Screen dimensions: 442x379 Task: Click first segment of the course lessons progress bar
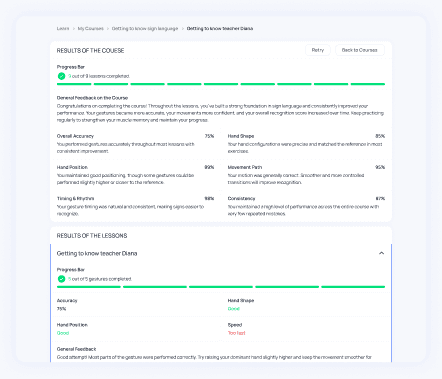tap(74, 84)
